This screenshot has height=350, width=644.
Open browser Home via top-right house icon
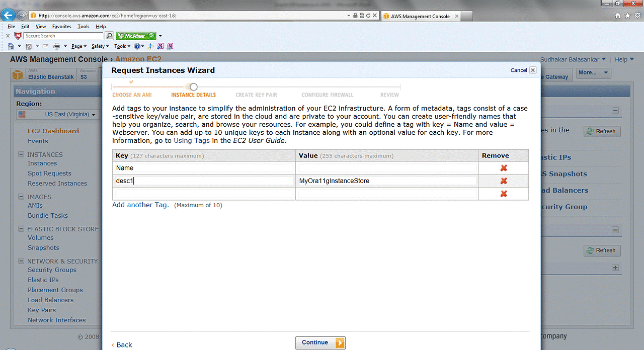618,16
